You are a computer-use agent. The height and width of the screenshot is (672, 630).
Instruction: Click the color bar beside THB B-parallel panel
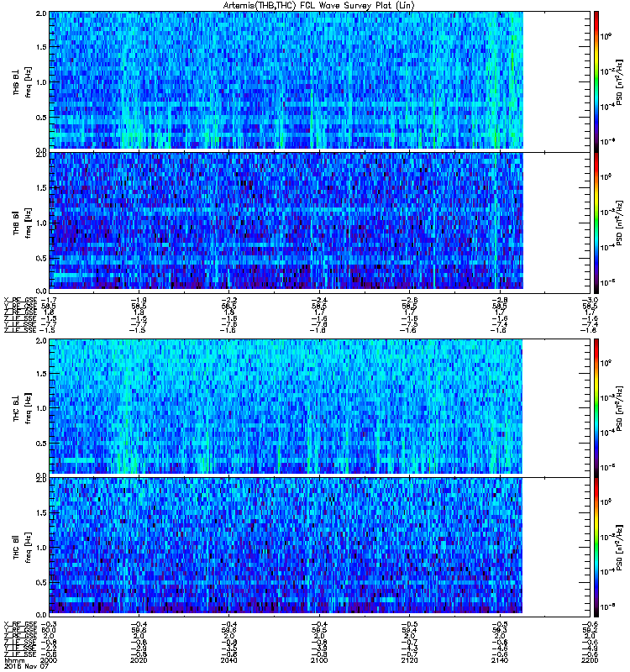tap(596, 223)
